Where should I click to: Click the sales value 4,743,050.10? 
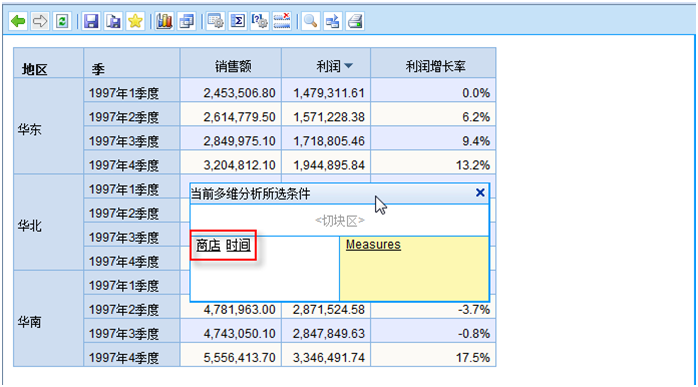click(x=239, y=333)
